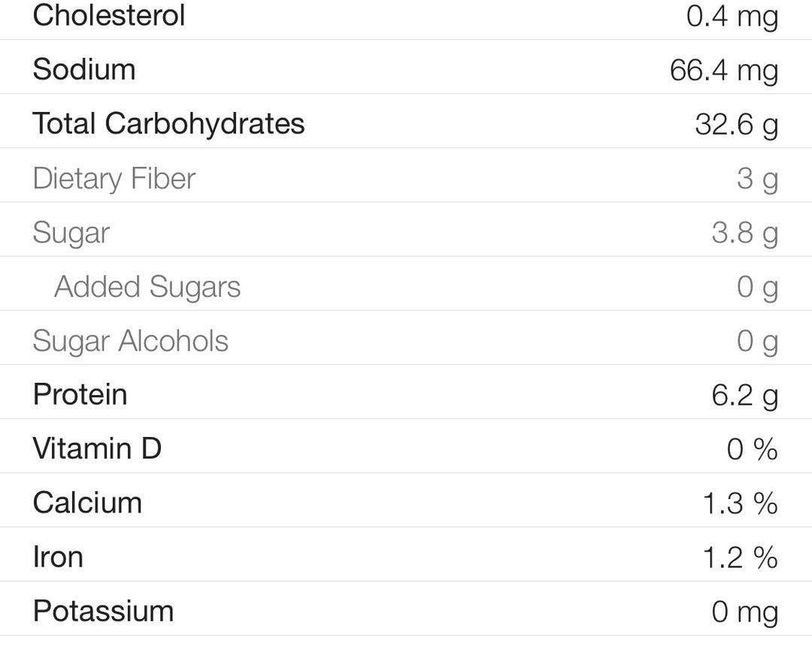Open the Total Carbohydrates row
The height and width of the screenshot is (650, 812).
click(168, 123)
